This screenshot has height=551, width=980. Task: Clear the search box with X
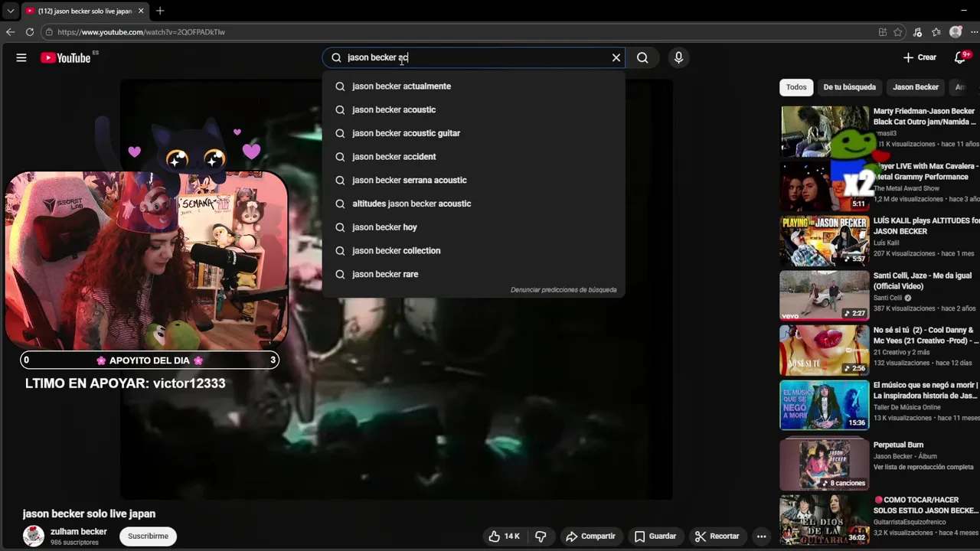tap(616, 57)
